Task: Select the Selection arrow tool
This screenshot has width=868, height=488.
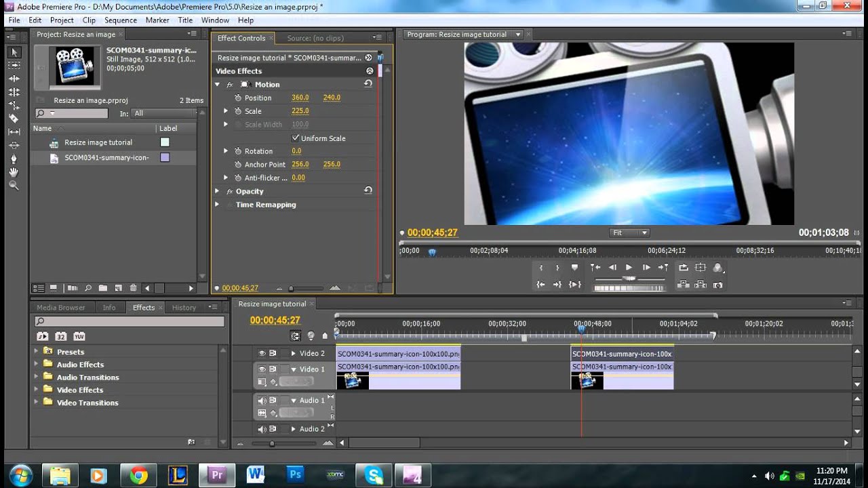Action: click(x=14, y=52)
